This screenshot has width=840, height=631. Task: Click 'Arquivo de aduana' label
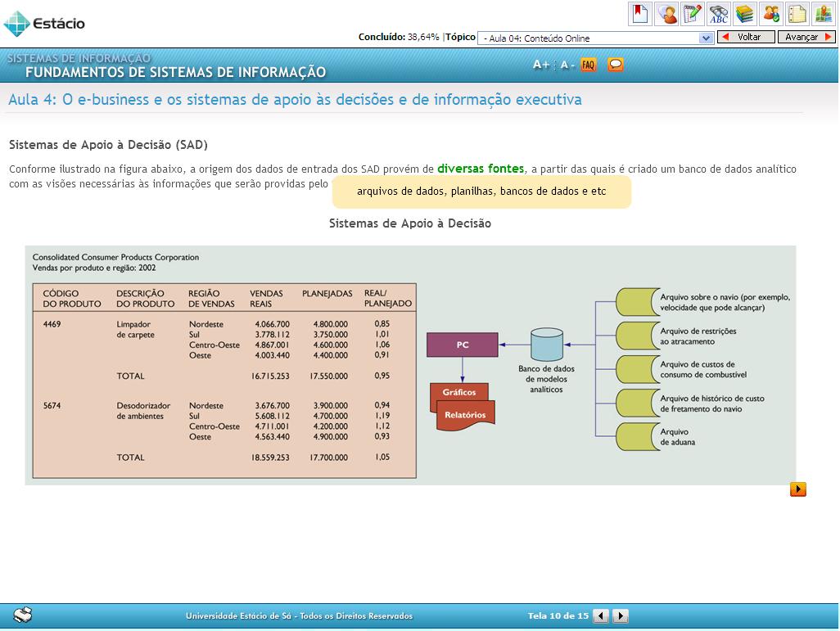pos(677,437)
